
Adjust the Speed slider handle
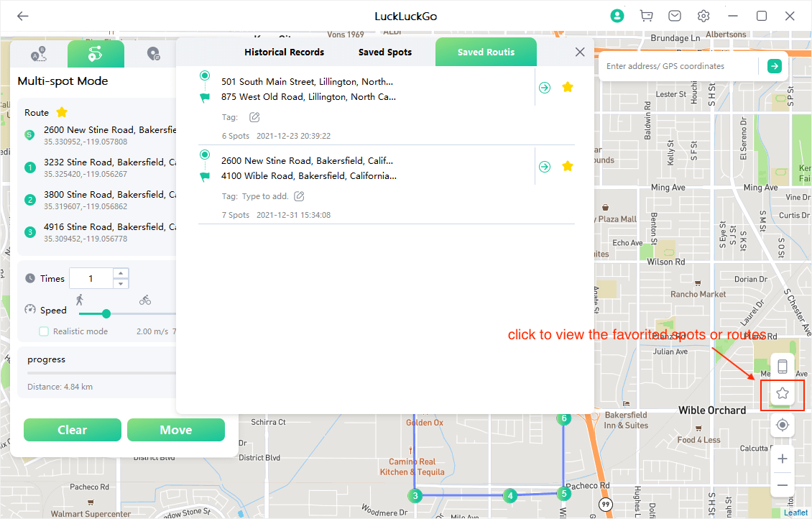[106, 313]
